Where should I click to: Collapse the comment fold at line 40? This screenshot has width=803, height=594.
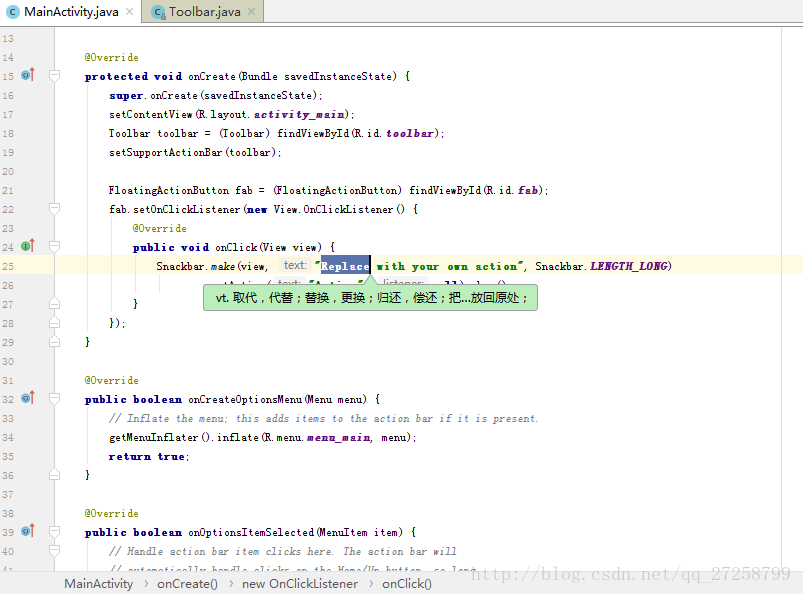click(x=54, y=551)
